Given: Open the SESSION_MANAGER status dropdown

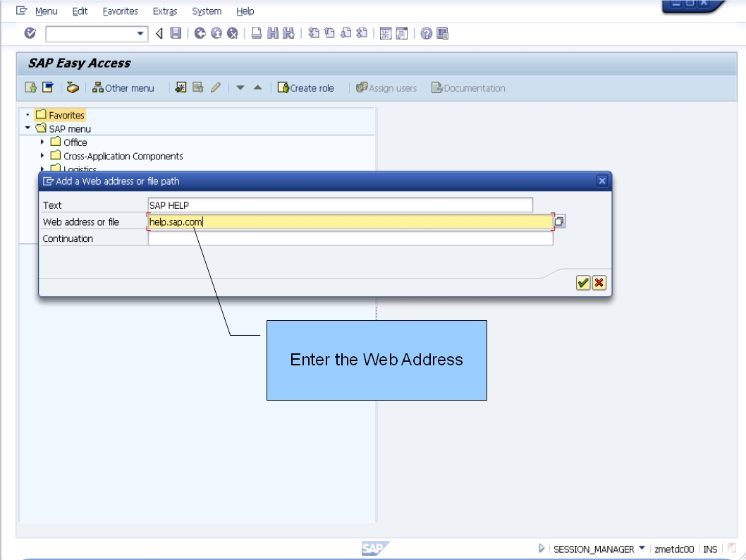Looking at the screenshot, I should coord(642,549).
